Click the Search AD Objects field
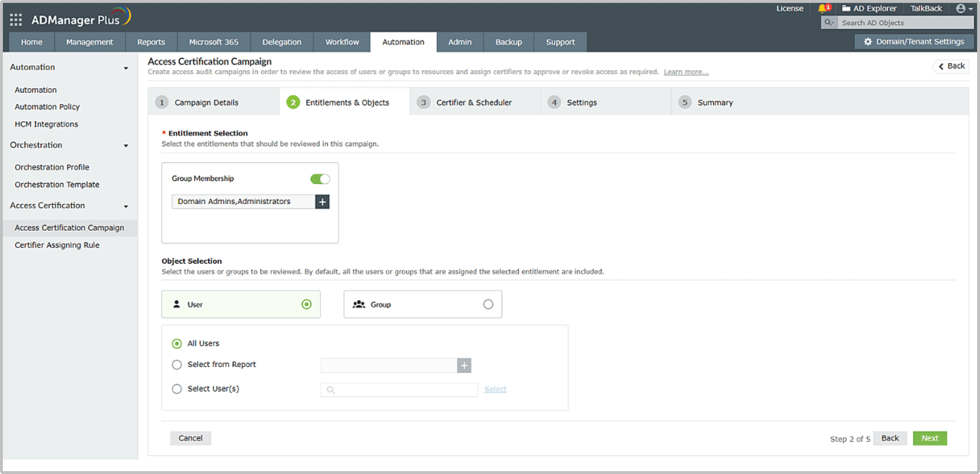 click(x=905, y=23)
